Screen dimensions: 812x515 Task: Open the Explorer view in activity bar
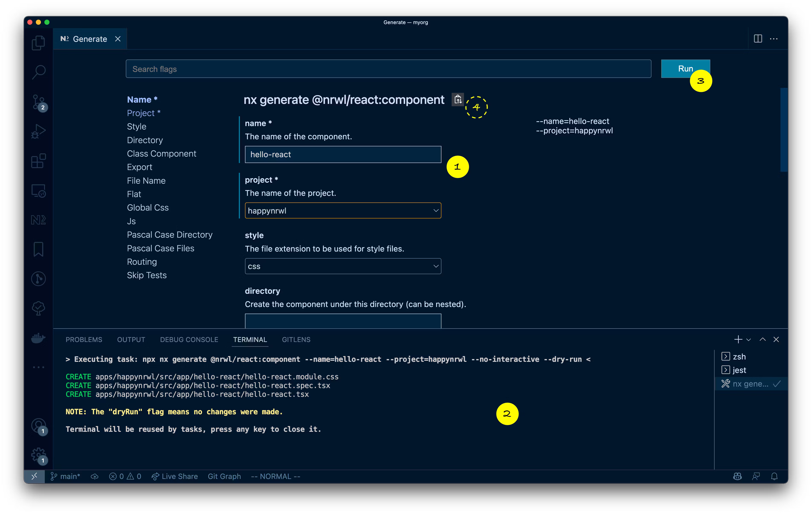[38, 43]
